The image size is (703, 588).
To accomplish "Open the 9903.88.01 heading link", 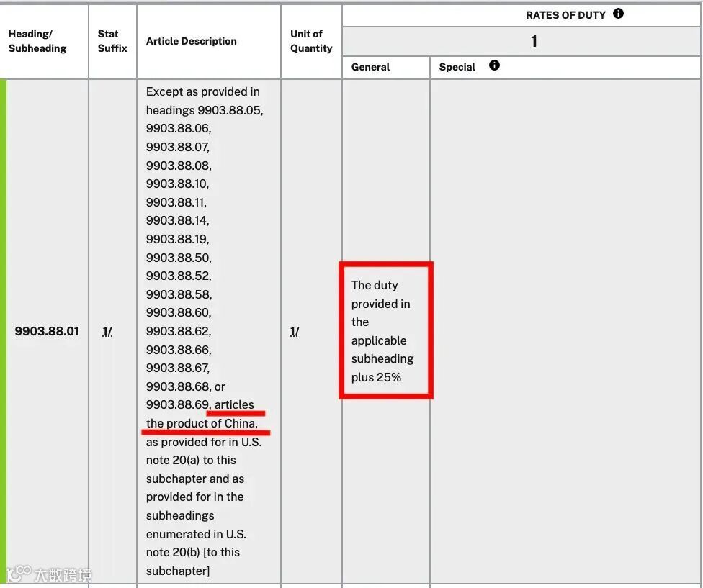I will pos(47,331).
